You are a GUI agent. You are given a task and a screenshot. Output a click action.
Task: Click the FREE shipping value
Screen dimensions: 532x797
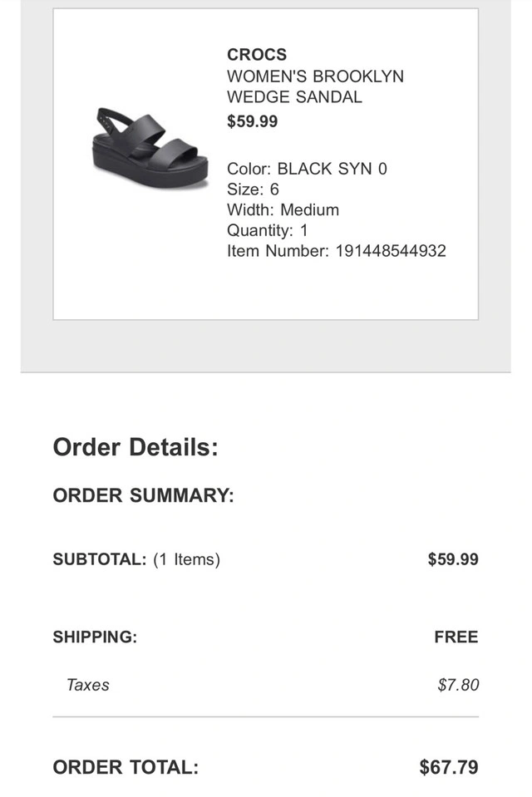tap(456, 637)
